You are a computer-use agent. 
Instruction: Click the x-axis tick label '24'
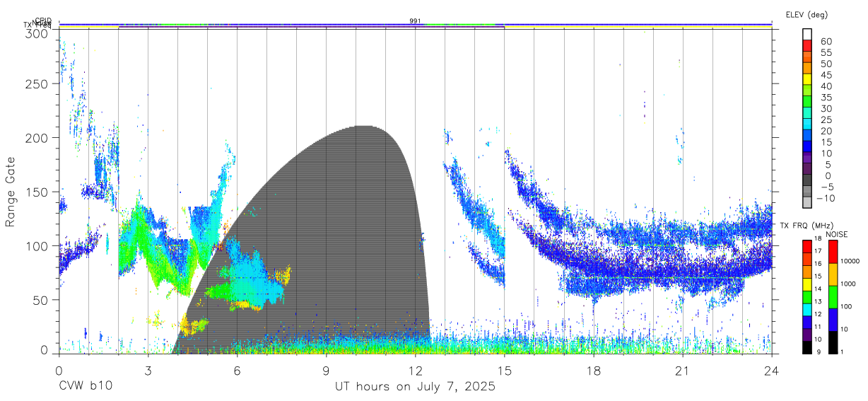[771, 370]
